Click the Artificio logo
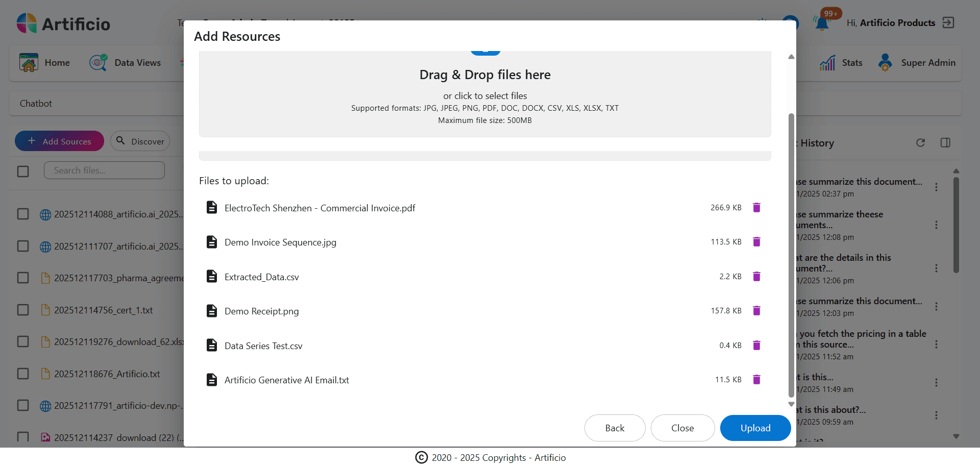The width and height of the screenshot is (980, 467). click(x=62, y=23)
